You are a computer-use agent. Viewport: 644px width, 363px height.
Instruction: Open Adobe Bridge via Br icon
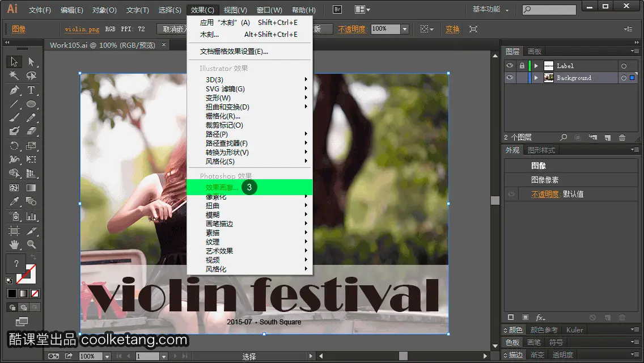(337, 10)
